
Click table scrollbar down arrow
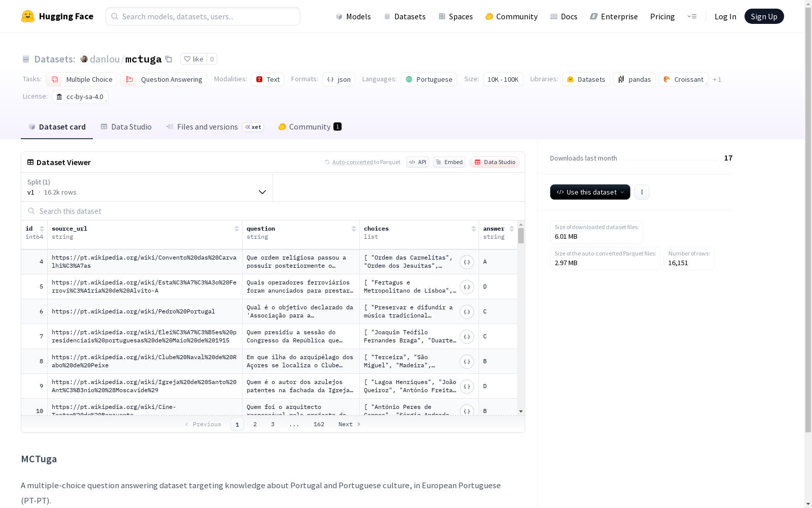click(521, 411)
